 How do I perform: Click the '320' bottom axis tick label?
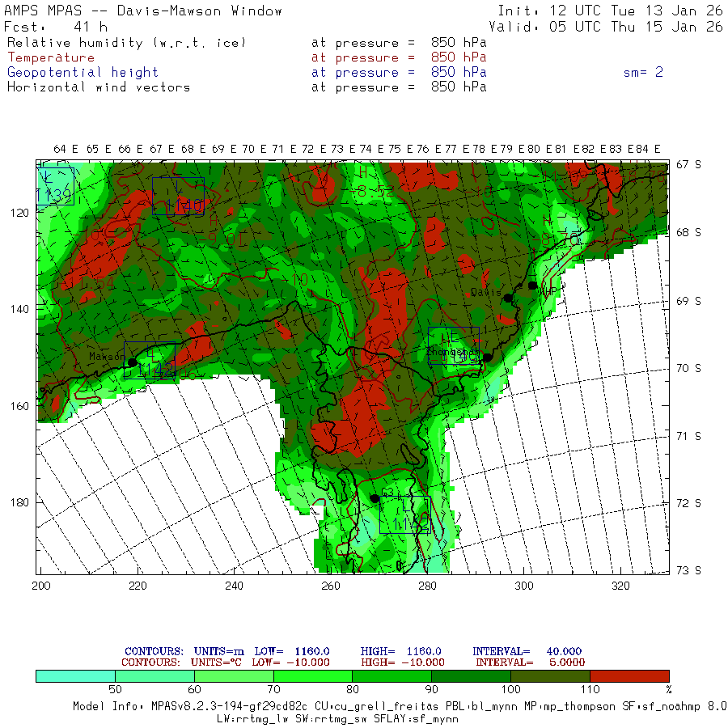click(620, 586)
